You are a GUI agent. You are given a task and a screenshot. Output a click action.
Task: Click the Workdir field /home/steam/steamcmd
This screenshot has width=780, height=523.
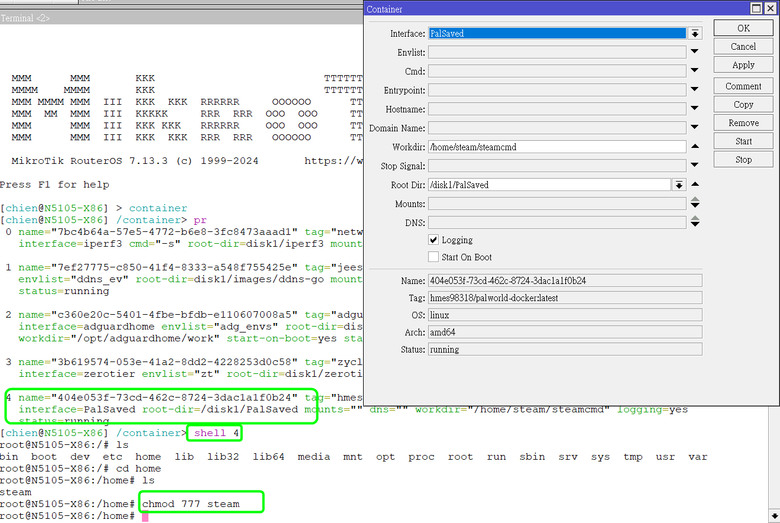click(557, 147)
